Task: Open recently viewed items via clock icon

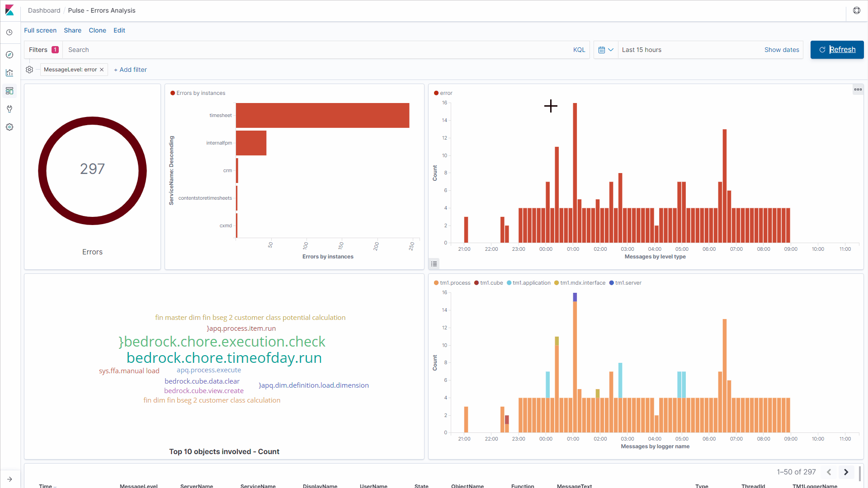Action: coord(9,32)
